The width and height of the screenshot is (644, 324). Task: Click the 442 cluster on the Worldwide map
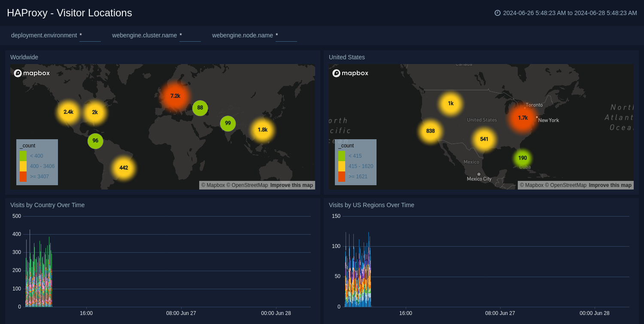tap(124, 168)
